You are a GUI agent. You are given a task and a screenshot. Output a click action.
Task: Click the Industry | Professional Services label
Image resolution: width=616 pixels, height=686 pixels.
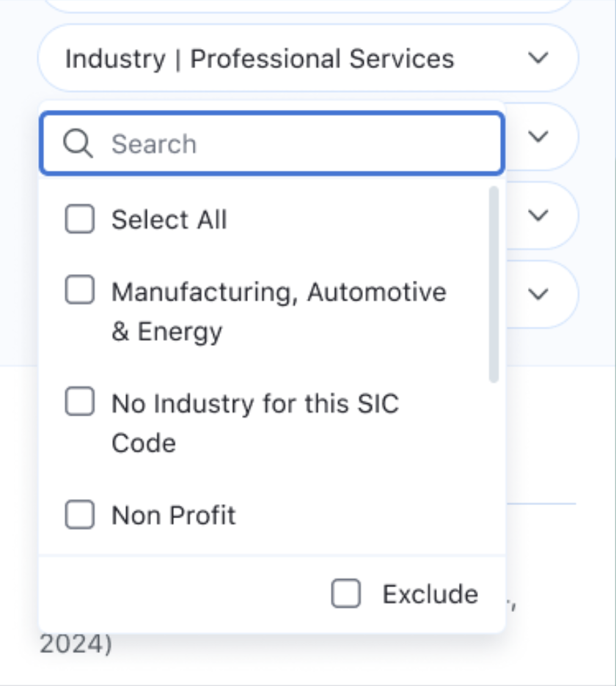[260, 59]
